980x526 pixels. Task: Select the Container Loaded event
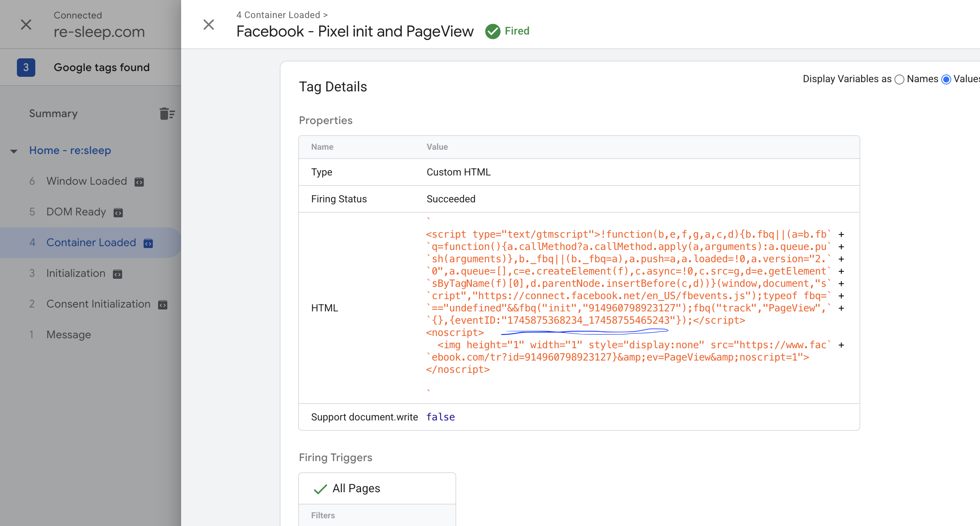pos(91,242)
